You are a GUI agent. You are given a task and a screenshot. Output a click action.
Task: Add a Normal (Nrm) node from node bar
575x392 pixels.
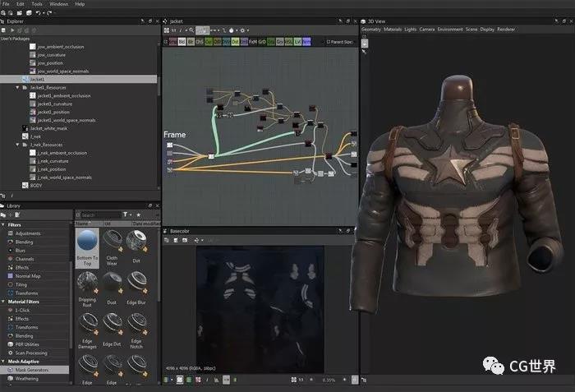pyautogui.click(x=306, y=42)
